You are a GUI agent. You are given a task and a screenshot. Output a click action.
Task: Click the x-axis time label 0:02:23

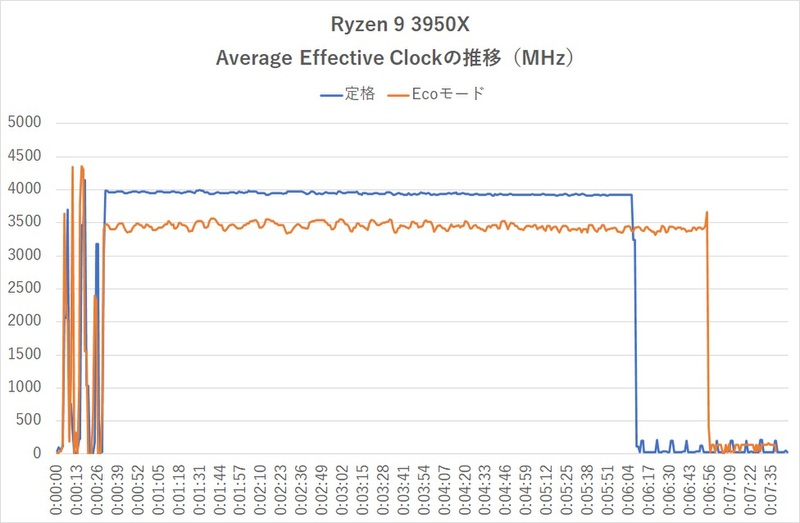click(x=280, y=490)
